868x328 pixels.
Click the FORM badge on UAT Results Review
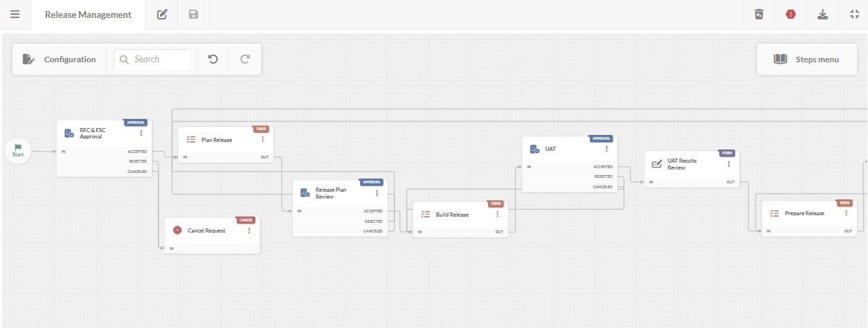[x=727, y=153]
